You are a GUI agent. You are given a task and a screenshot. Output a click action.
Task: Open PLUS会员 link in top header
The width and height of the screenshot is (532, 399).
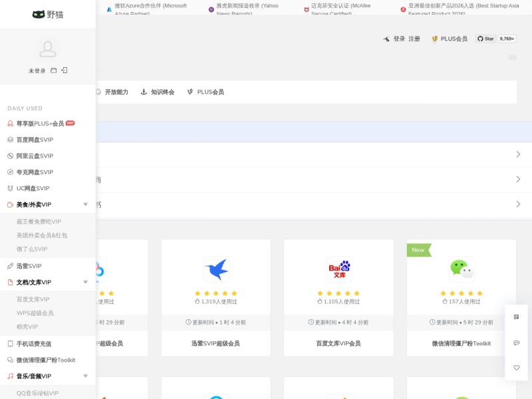[x=454, y=39]
